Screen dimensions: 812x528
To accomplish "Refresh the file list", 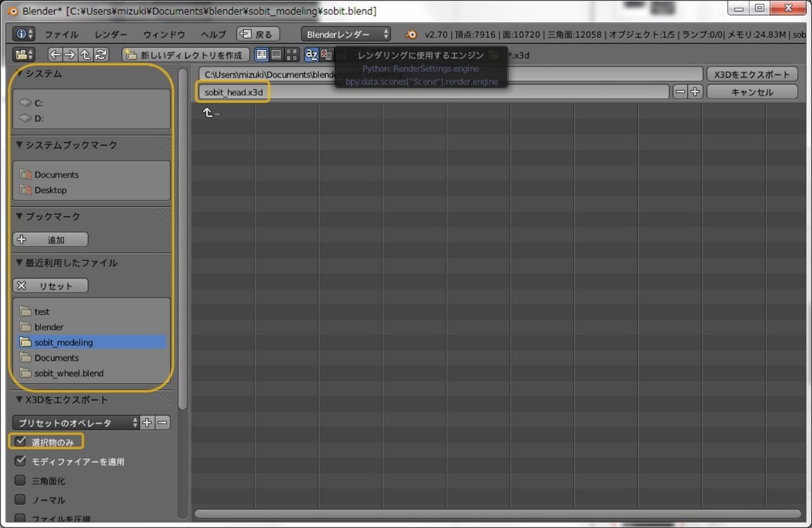I will (101, 55).
